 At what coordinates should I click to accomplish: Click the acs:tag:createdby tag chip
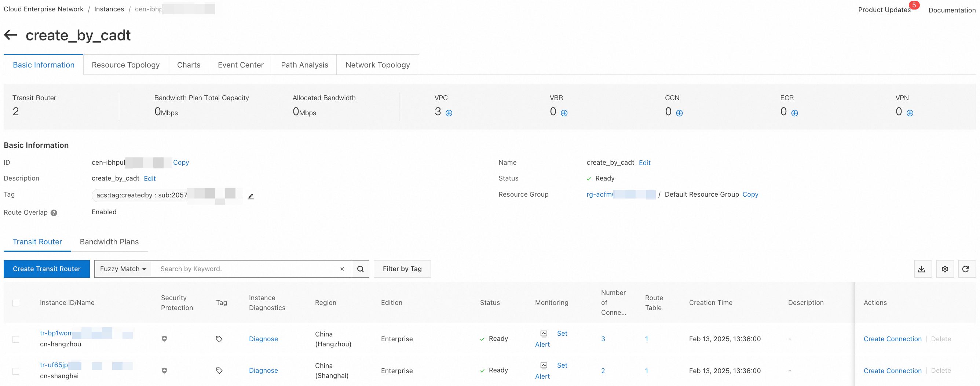pyautogui.click(x=167, y=195)
